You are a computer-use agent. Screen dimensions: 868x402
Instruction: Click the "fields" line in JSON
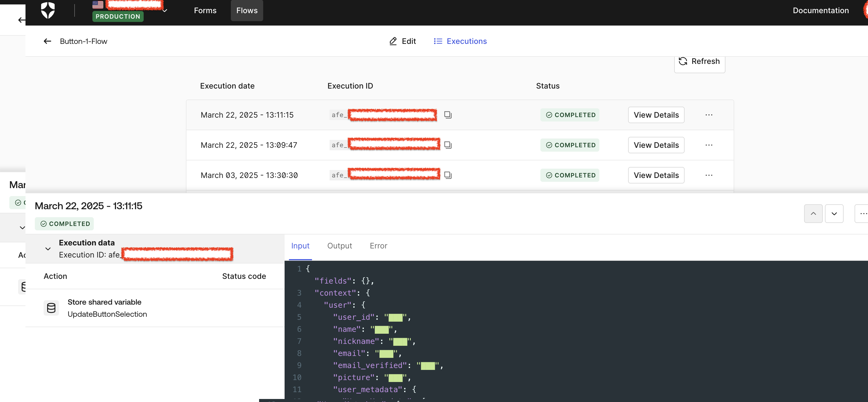344,281
